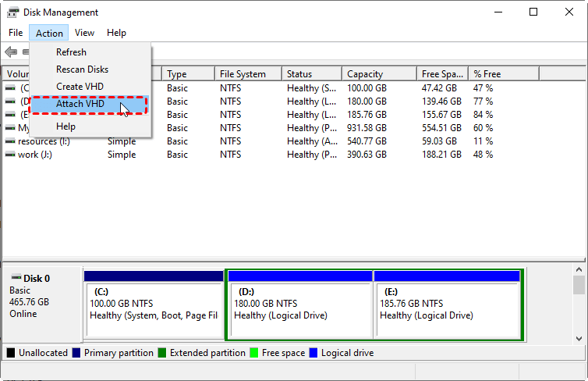Screen dimensions: 588x381
Task: Click the 100.00 GB capacity cell
Action: (x=367, y=88)
